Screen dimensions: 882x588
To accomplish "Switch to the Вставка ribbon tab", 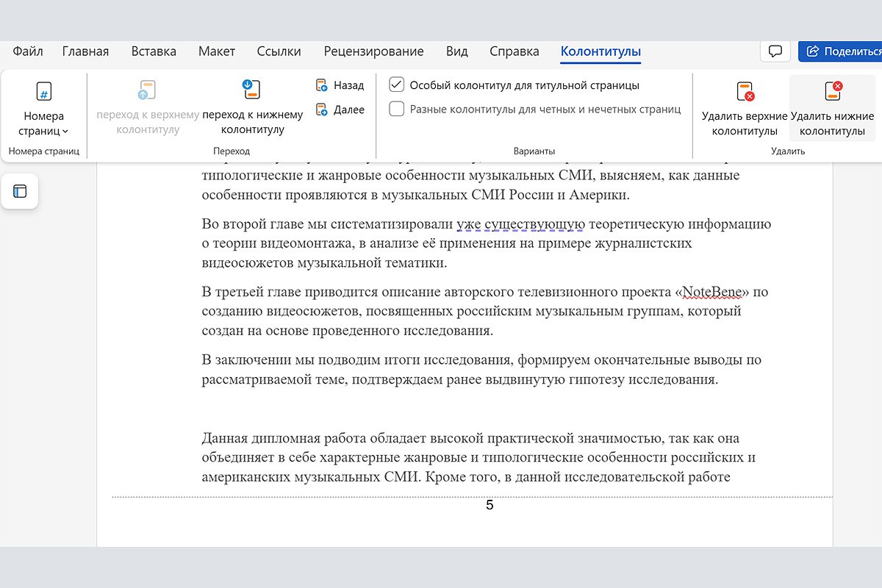I will coord(153,51).
